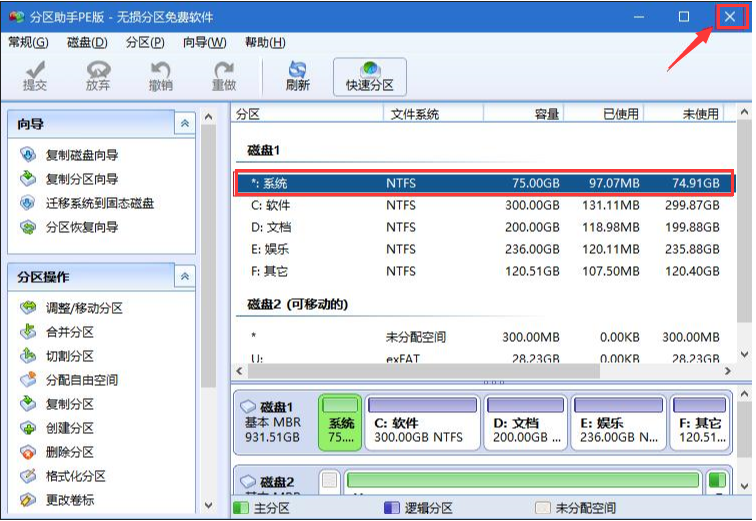The width and height of the screenshot is (756, 521).
Task: Select the green 系统 partition block
Action: 341,422
